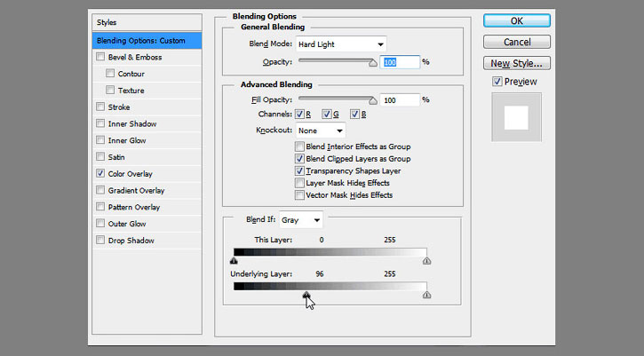Viewport: 644px width, 356px height.
Task: Open the Gradient Overlay settings page
Action: (136, 191)
